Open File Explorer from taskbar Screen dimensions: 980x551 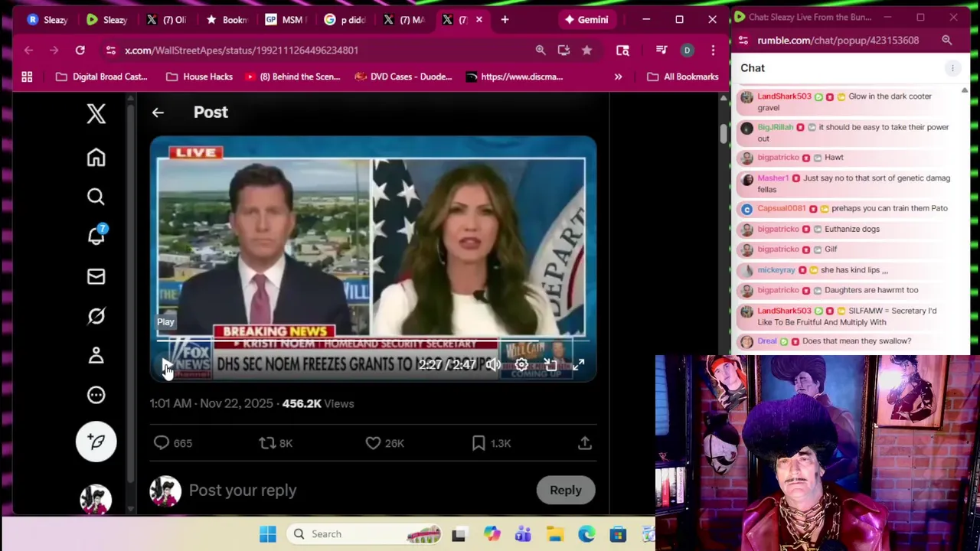pos(555,534)
